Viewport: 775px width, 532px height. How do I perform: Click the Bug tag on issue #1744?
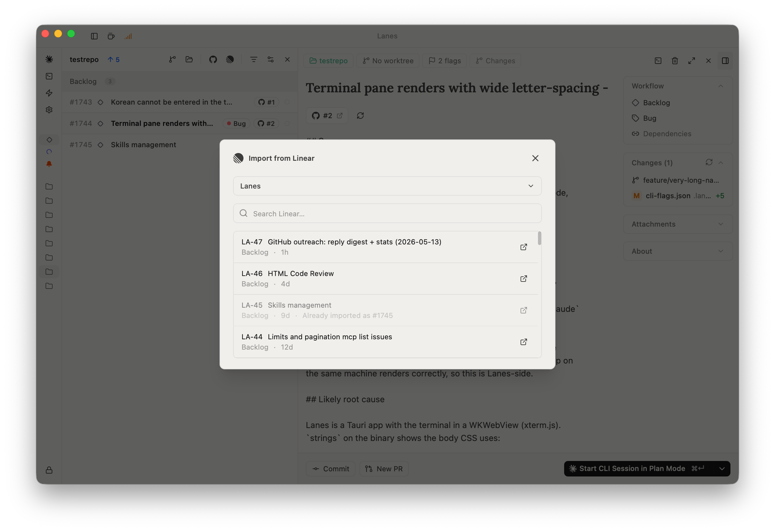point(236,123)
